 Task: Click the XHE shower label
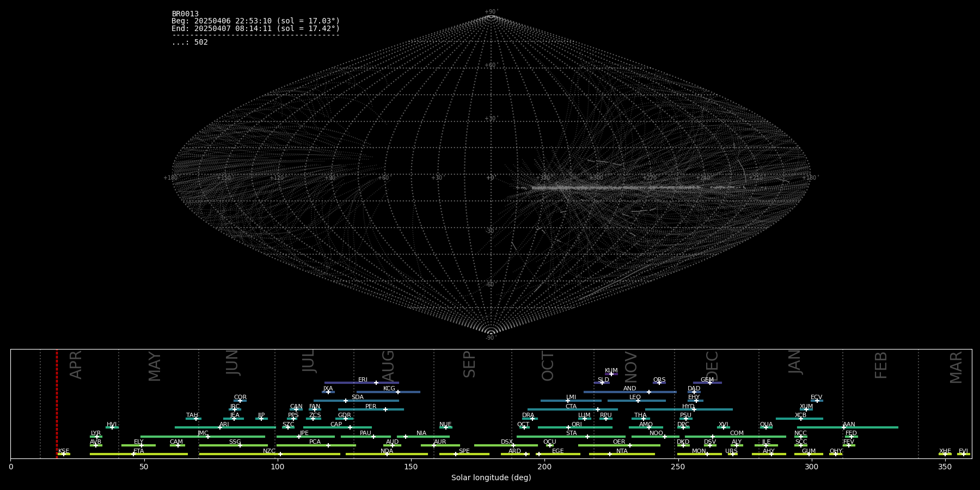pos(945,451)
